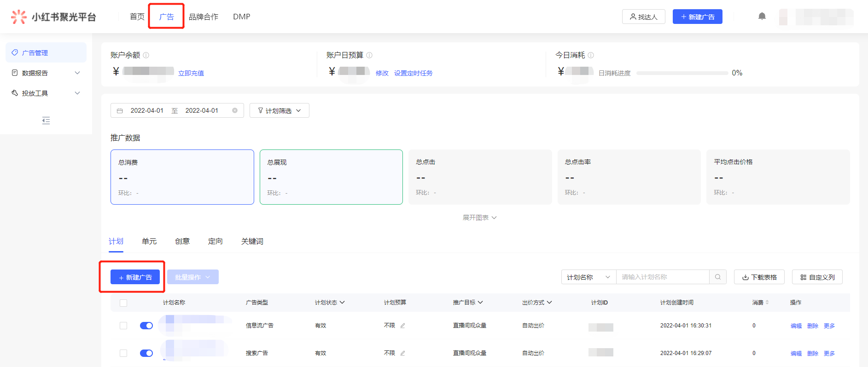Open the 计划筛选 filter dropdown
Image resolution: width=868 pixels, height=367 pixels.
[280, 110]
